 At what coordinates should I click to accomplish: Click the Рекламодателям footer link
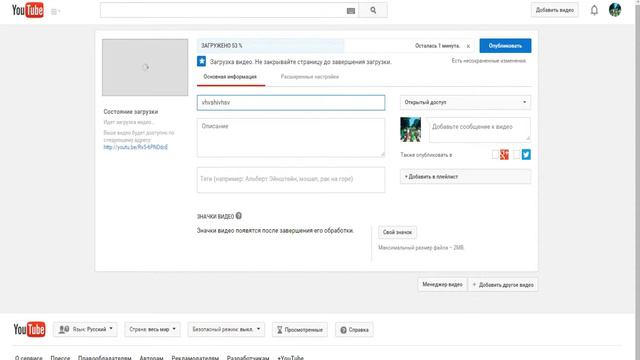pos(195,358)
